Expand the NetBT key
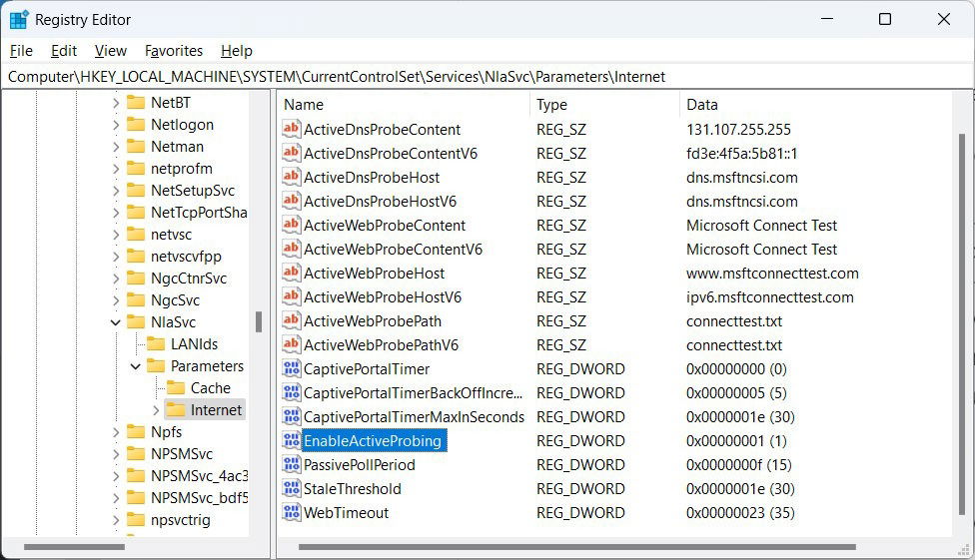975x560 pixels. pyautogui.click(x=116, y=103)
